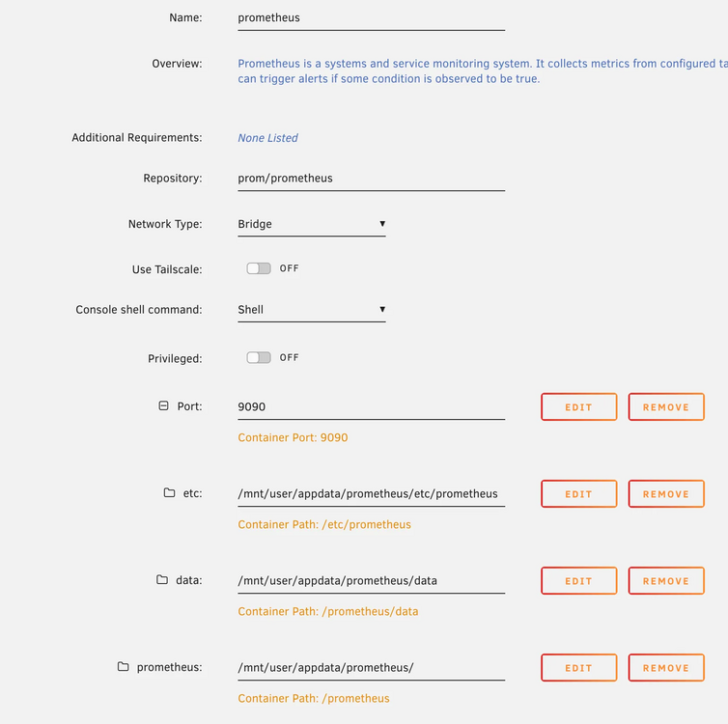Click the folder icon next to etc
The image size is (728, 724).
click(x=170, y=493)
